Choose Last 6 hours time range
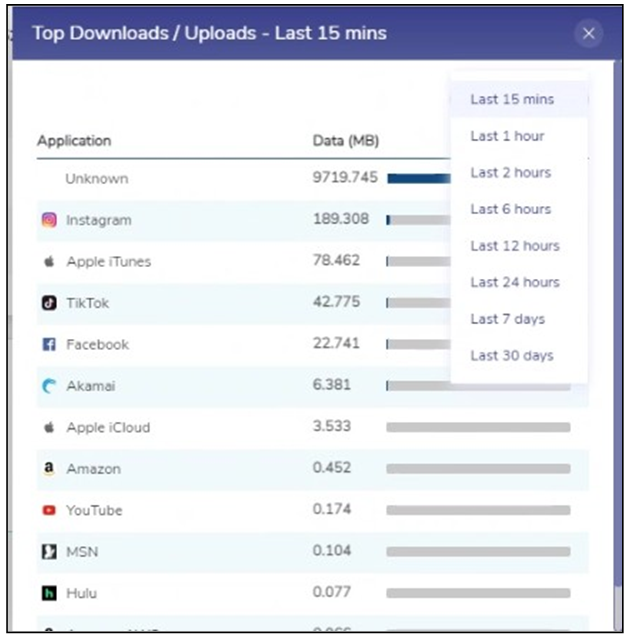Image resolution: width=631 pixels, height=637 pixels. [x=511, y=209]
